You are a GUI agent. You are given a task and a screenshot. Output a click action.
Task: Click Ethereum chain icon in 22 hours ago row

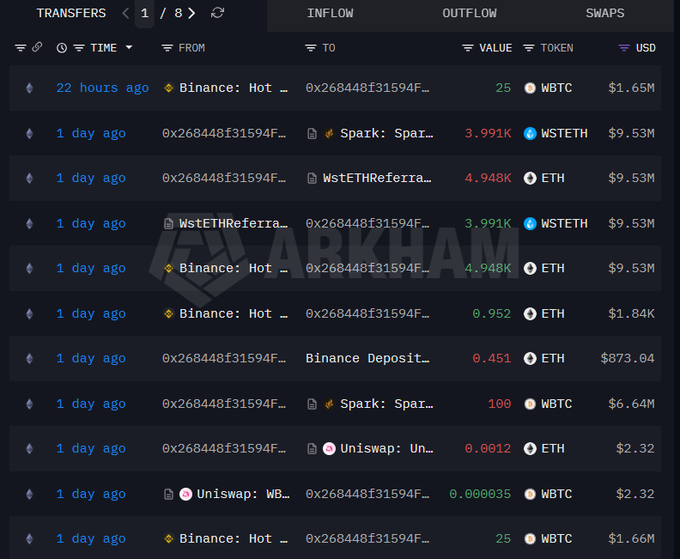point(29,88)
